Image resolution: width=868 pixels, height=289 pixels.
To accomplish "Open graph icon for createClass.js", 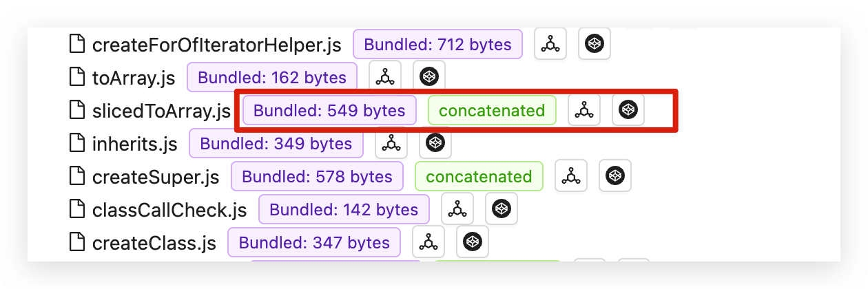I will pyautogui.click(x=428, y=242).
